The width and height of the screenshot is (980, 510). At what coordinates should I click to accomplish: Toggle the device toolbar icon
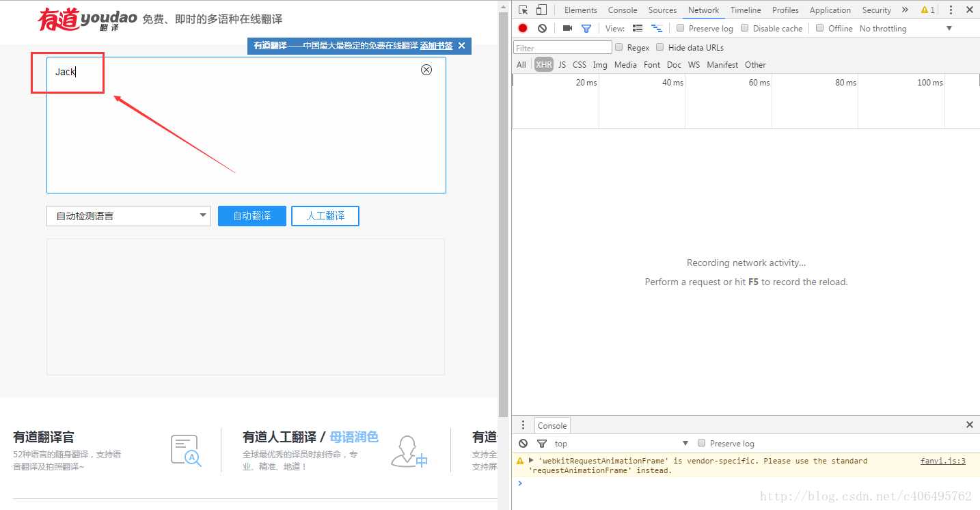(x=541, y=10)
